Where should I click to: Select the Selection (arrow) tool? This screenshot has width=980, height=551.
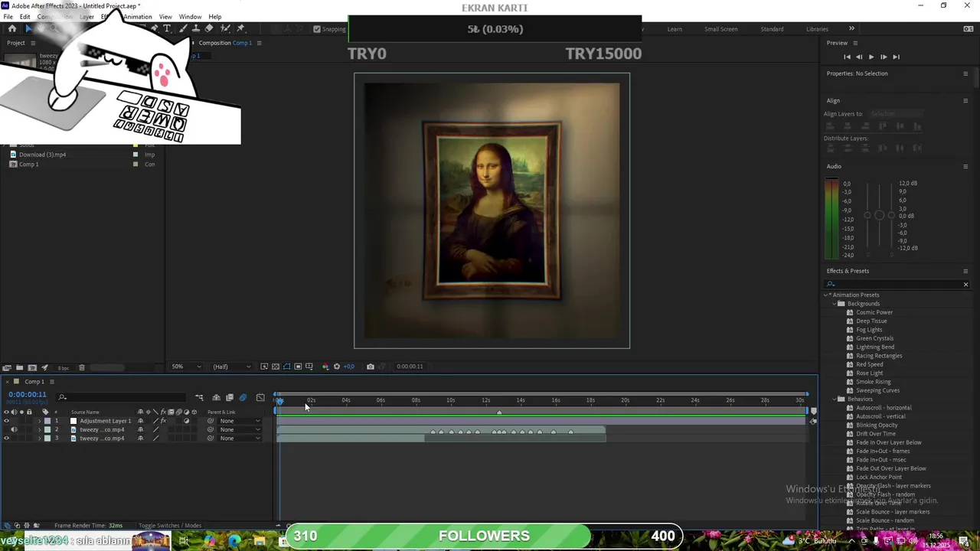tap(28, 29)
